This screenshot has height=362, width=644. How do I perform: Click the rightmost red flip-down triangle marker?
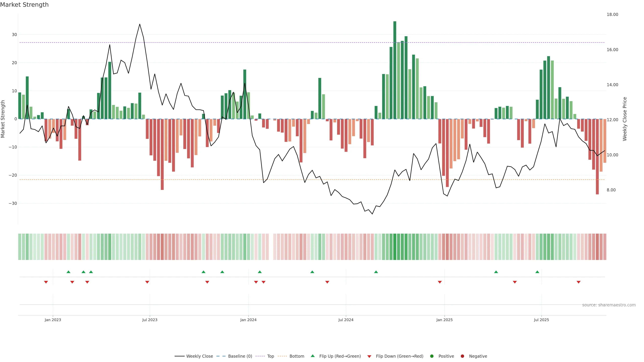coord(578,282)
